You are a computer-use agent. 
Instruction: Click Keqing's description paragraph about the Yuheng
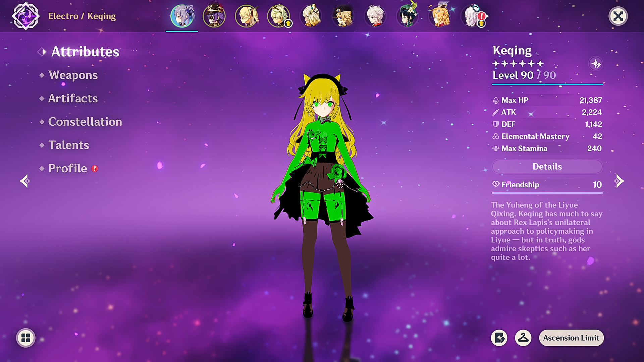546,231
